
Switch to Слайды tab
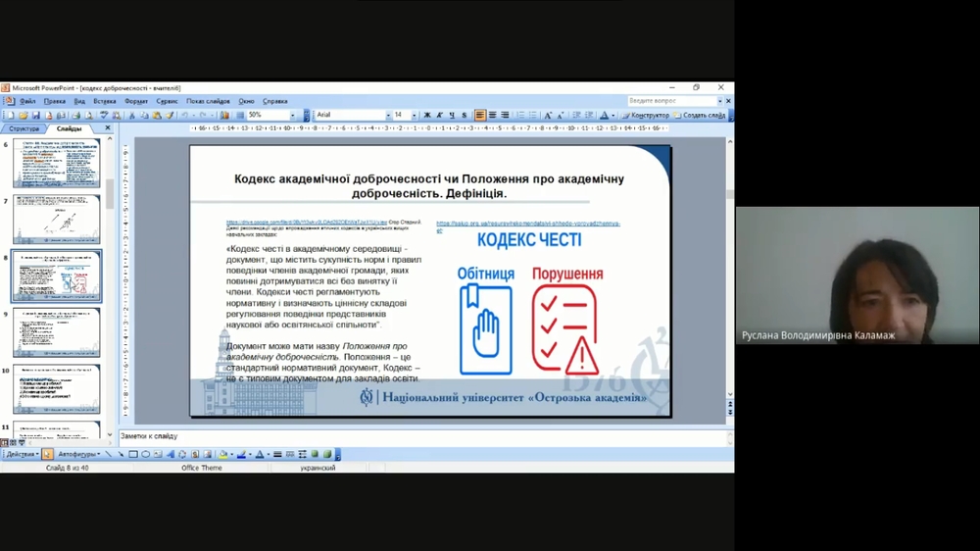69,128
